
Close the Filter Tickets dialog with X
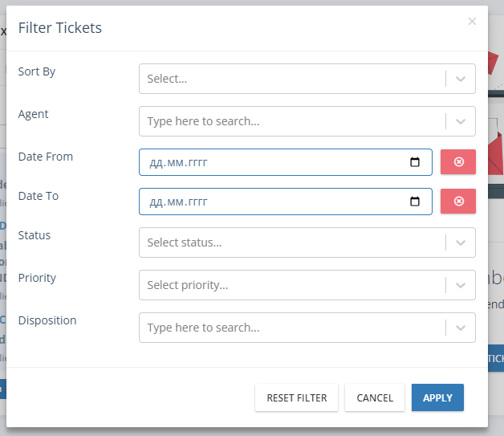472,21
